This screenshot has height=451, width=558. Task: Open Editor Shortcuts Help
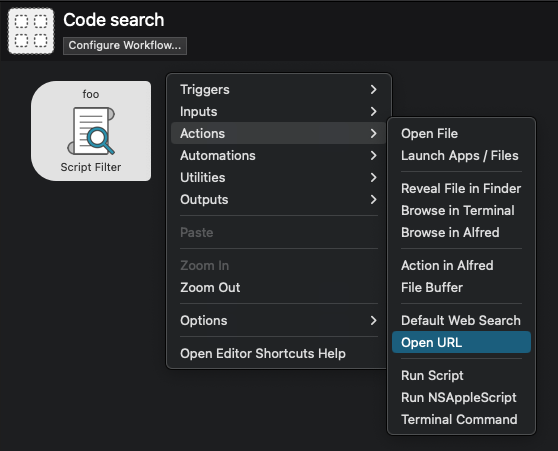[x=278, y=353]
